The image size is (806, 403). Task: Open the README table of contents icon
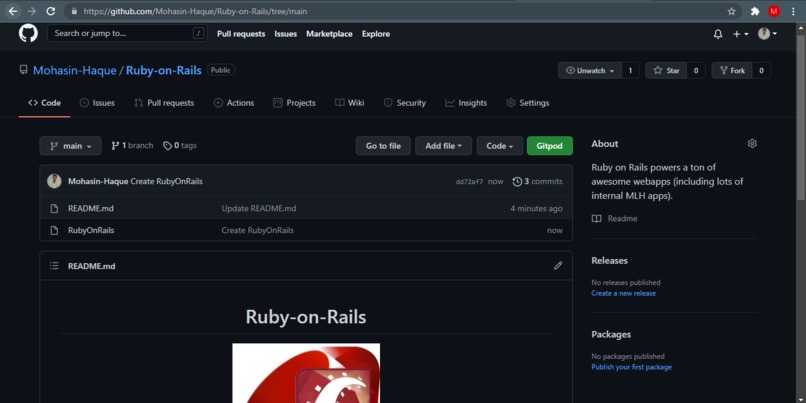click(54, 266)
